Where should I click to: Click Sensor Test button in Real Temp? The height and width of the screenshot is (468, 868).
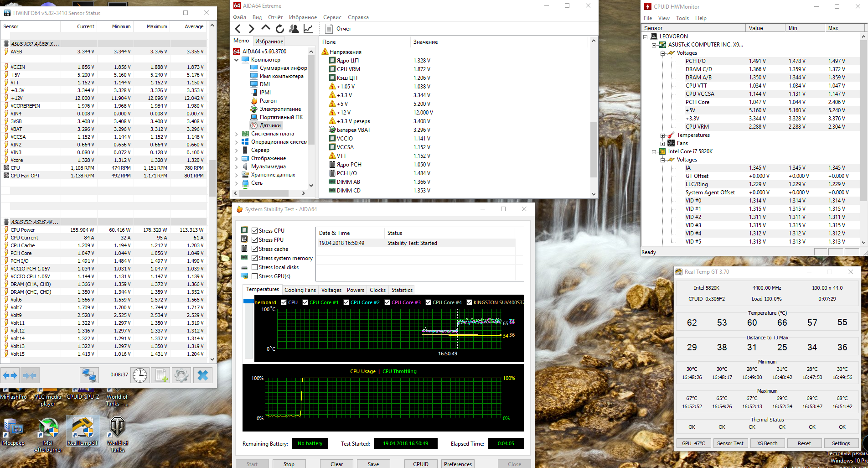730,443
